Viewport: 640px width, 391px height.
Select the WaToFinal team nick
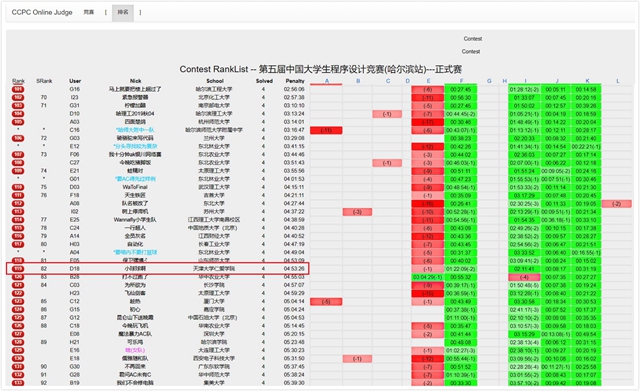(135, 187)
